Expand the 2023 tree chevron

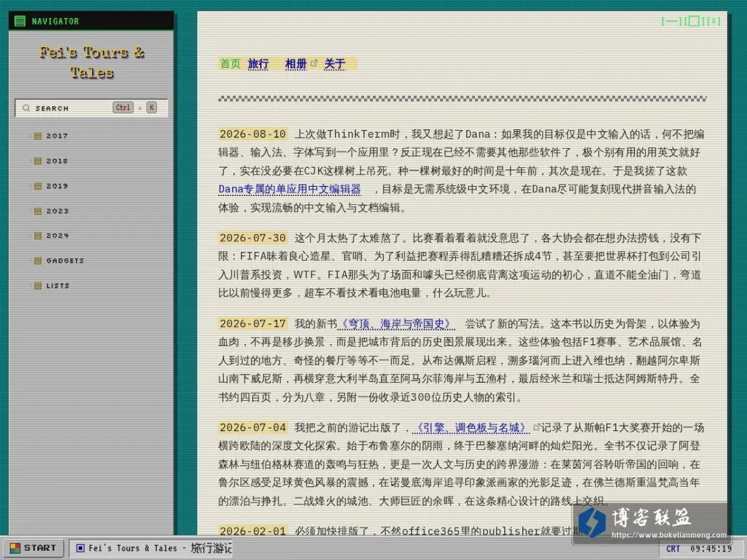point(30,211)
